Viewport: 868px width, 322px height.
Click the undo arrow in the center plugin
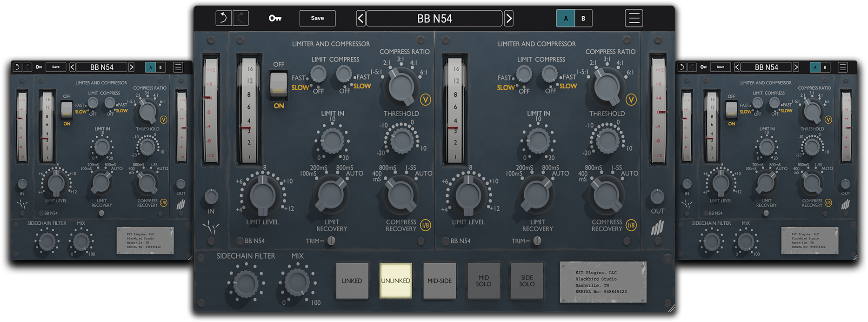point(223,18)
